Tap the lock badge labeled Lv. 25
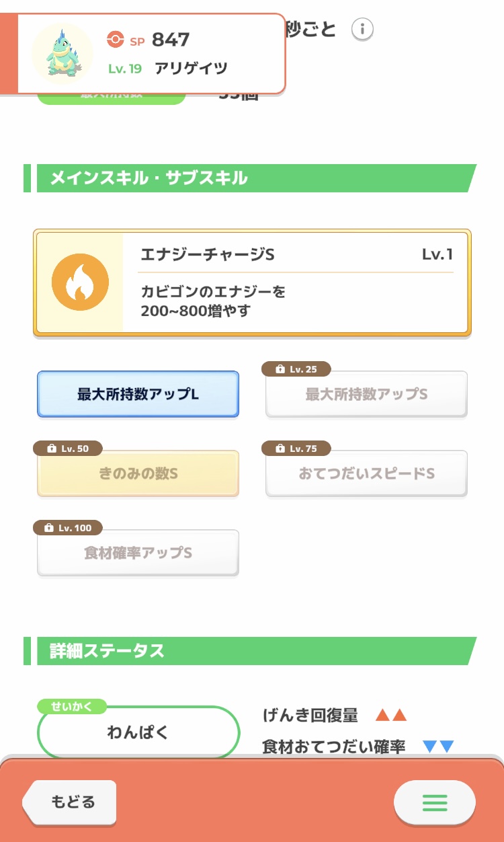The width and height of the screenshot is (504, 842). tap(297, 369)
